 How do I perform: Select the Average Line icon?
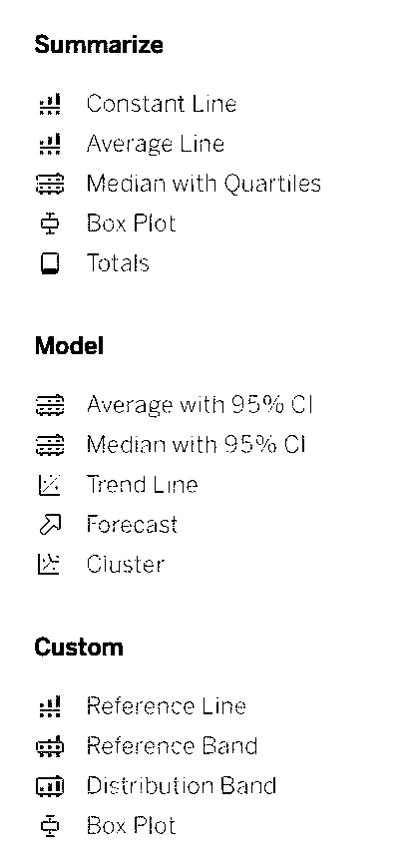50,144
